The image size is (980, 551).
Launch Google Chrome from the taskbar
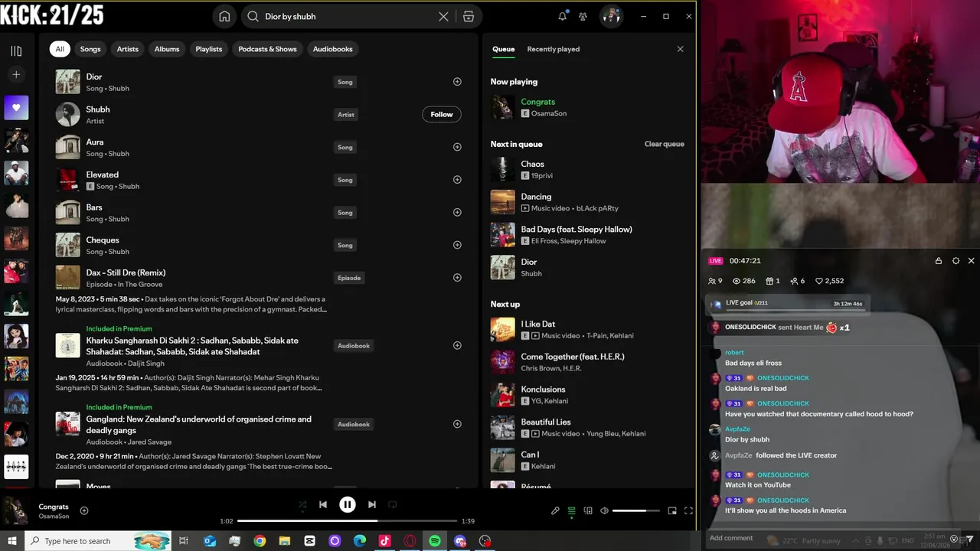tap(260, 541)
